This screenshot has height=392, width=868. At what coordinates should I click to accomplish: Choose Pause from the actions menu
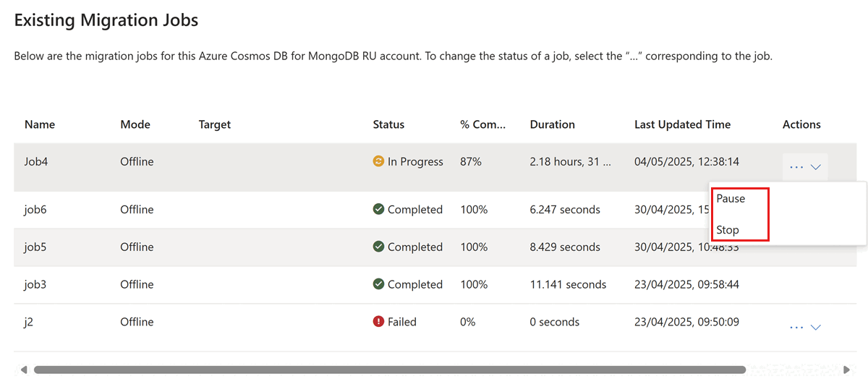(731, 199)
